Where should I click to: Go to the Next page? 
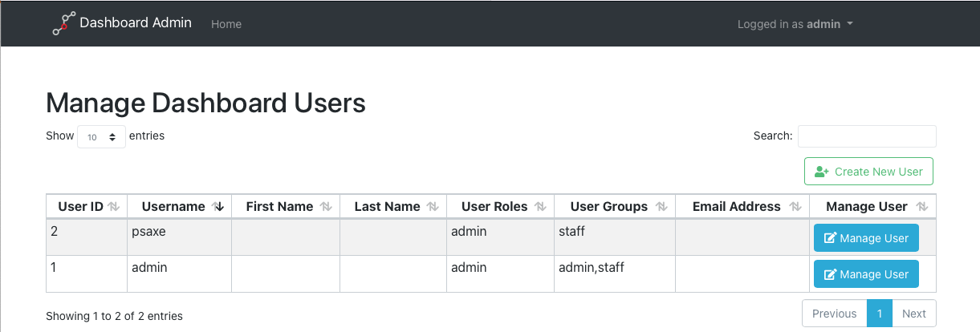tap(914, 314)
